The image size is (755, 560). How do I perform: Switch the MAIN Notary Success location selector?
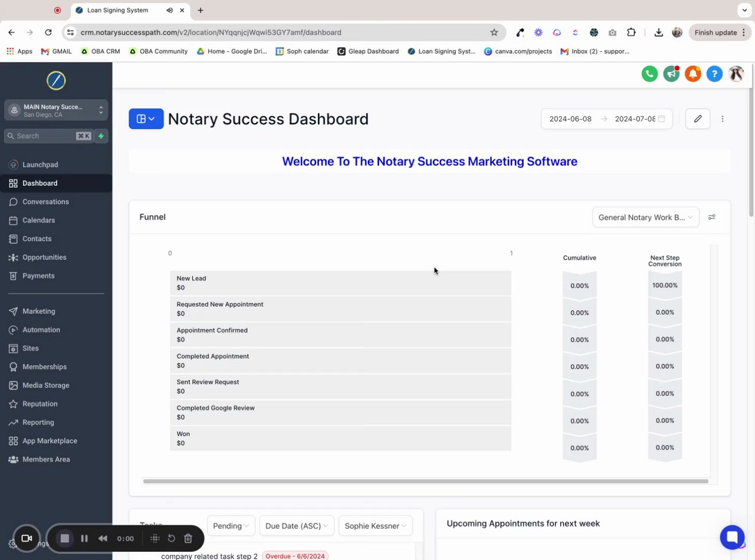click(x=56, y=110)
